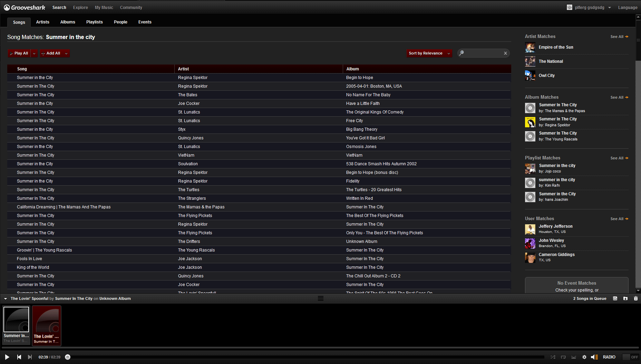
Task: Open the Regina Spektor album cover thumbnail
Action: coord(530,122)
